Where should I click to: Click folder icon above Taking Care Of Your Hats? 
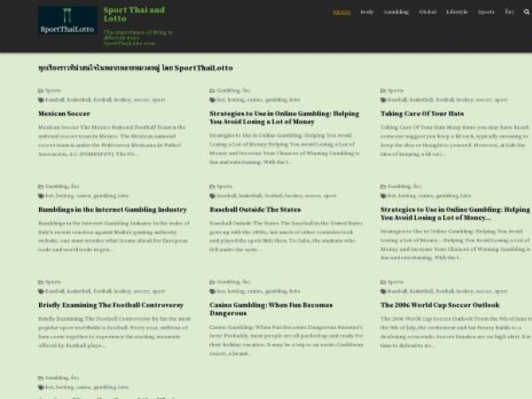(383, 90)
